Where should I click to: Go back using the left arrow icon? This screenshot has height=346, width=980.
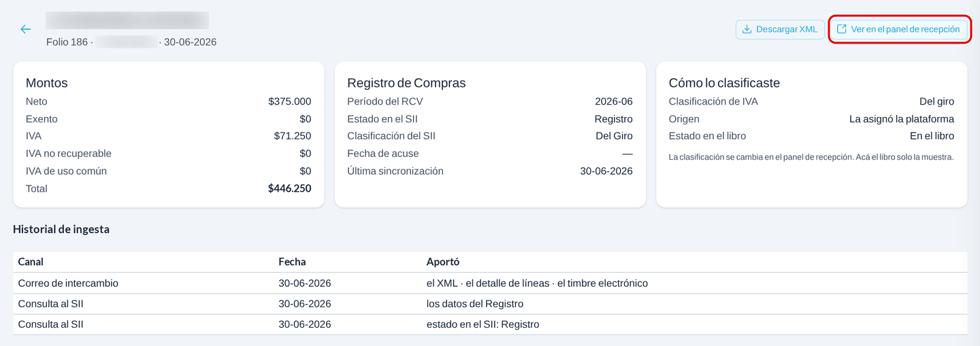(x=25, y=29)
